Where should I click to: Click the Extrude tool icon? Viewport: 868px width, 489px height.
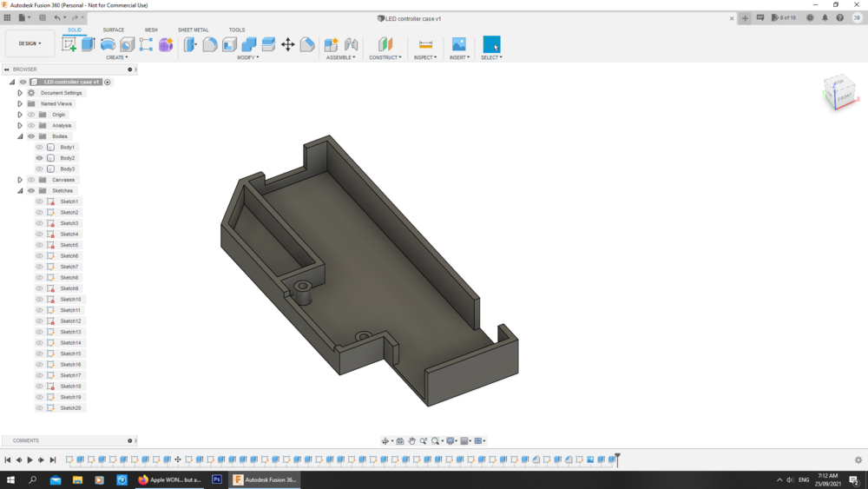tap(89, 44)
